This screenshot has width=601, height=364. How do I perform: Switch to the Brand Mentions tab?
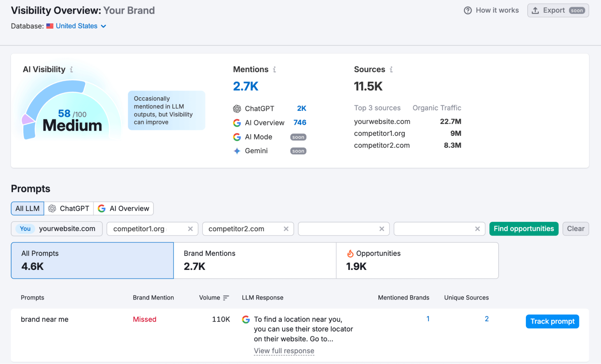click(x=255, y=260)
